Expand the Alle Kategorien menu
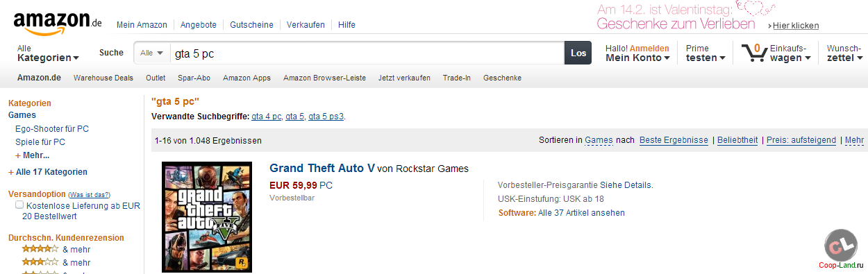 point(48,53)
